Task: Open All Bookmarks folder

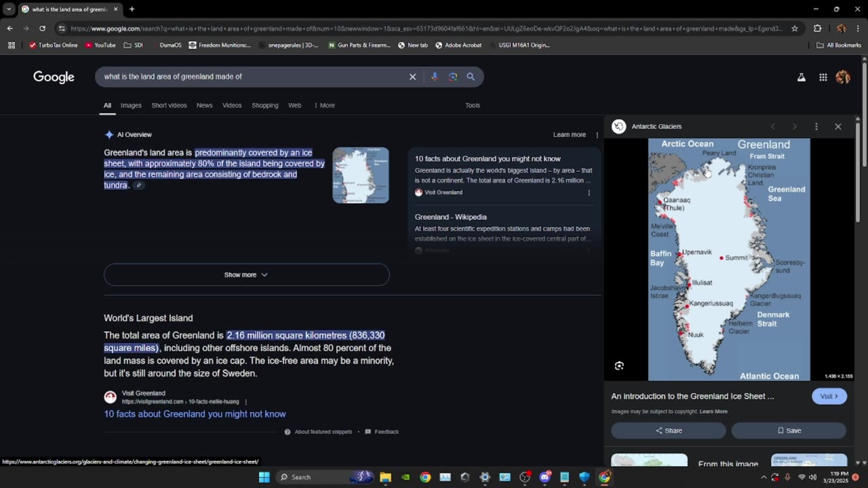Action: [839, 45]
